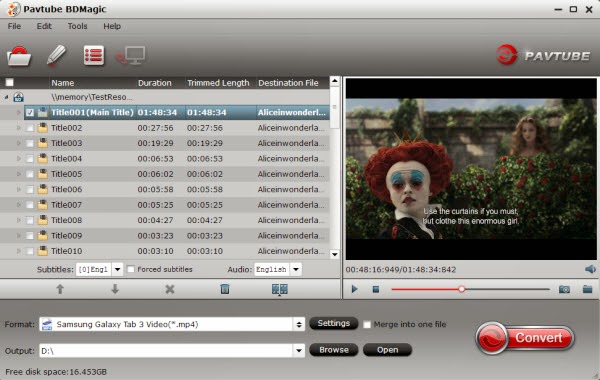This screenshot has width=600, height=380.
Task: Open the Subtitles dropdown
Action: 117,269
